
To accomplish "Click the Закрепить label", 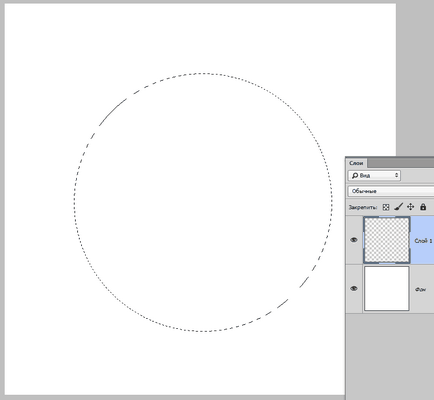I will [363, 207].
